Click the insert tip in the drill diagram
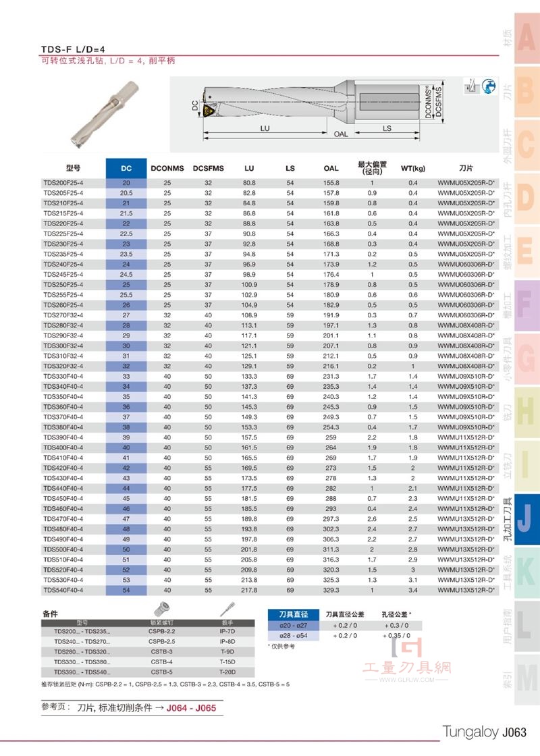540x756 pixels. pyautogui.click(x=209, y=110)
